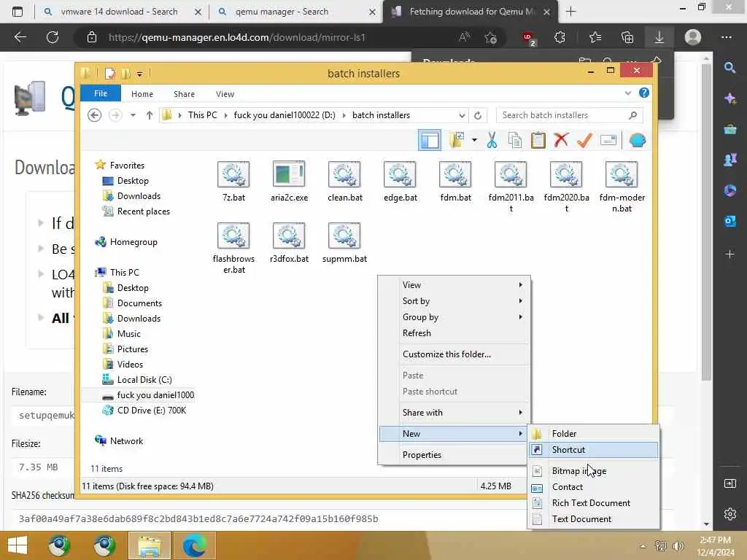
Task: Create new Rich Text Document
Action: (x=594, y=503)
